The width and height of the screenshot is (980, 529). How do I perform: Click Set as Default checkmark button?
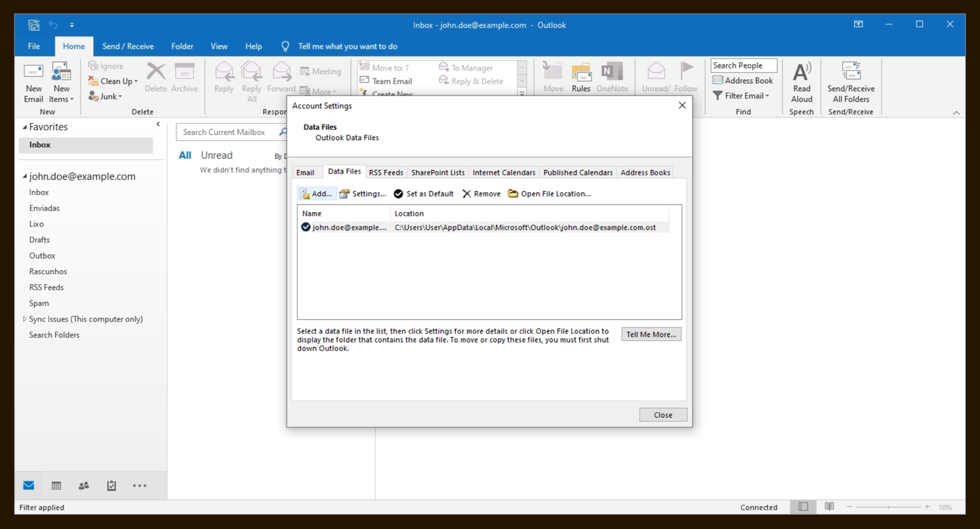click(423, 194)
